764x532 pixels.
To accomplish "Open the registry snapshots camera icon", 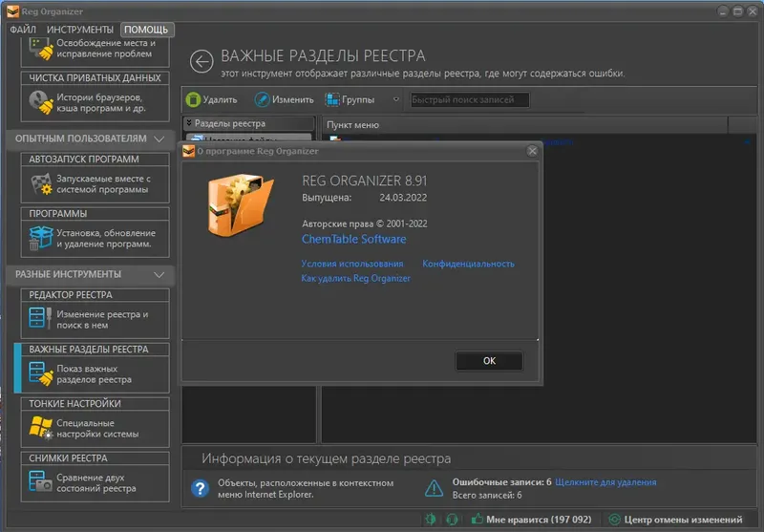I will 40,480.
